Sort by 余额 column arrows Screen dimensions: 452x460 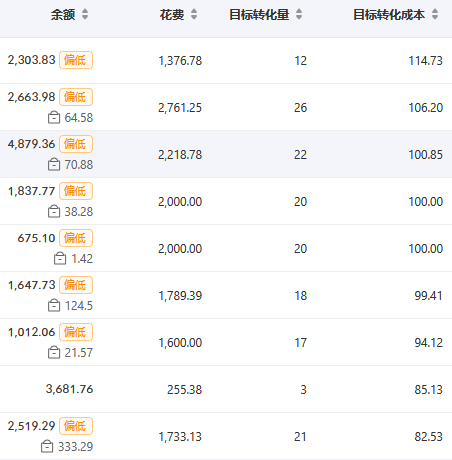tap(85, 14)
